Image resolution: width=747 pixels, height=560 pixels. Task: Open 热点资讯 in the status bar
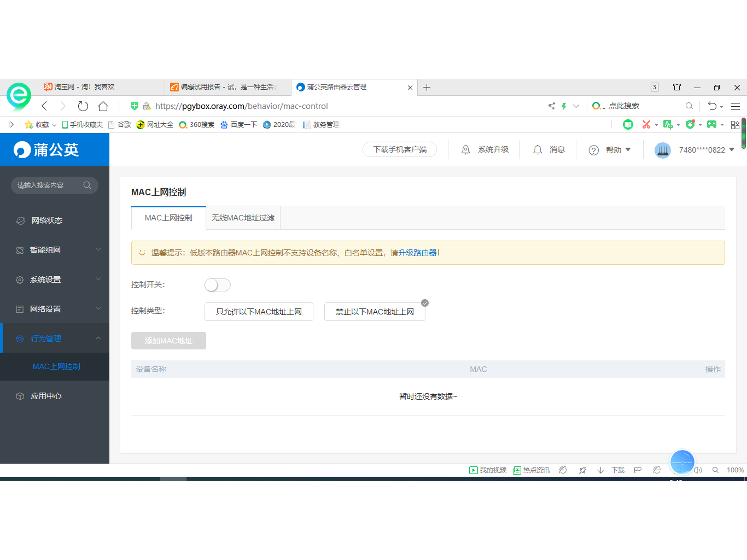(x=531, y=470)
